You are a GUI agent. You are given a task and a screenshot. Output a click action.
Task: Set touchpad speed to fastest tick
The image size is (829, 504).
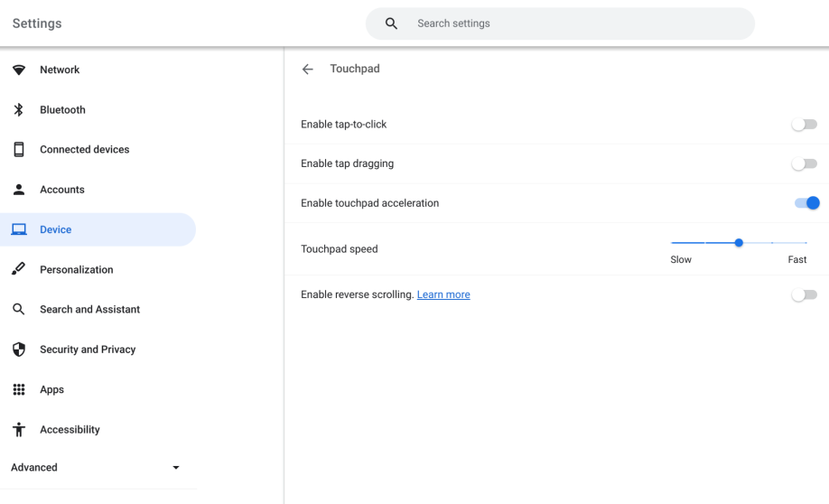pos(806,243)
